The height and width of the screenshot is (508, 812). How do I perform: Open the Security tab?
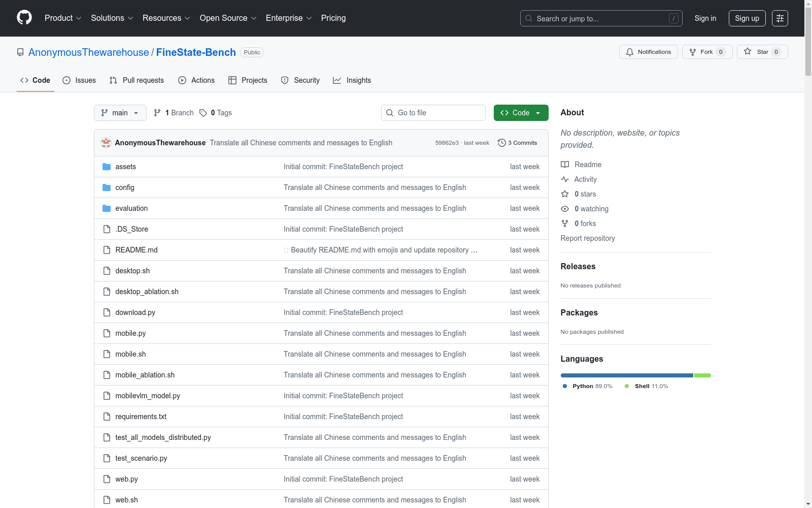(300, 80)
